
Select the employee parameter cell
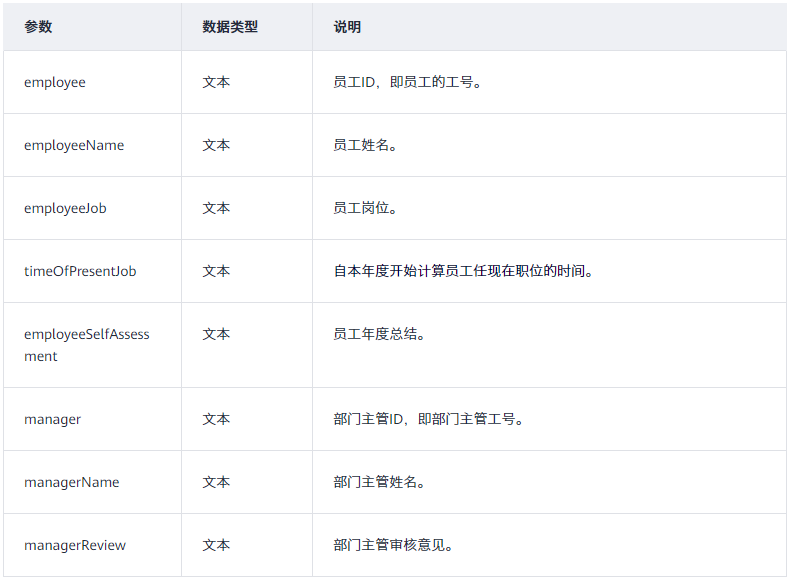pyautogui.click(x=55, y=82)
